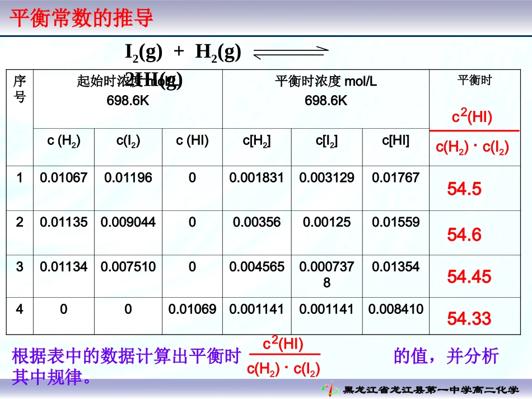This screenshot has height=399, width=532.
Task: Click the c[H2] equilibrium header
Action: click(257, 140)
